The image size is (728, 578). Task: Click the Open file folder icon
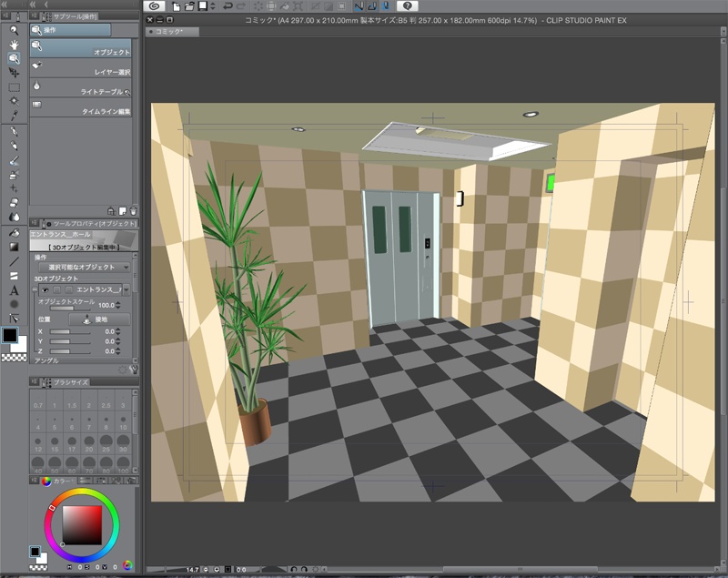(x=189, y=6)
